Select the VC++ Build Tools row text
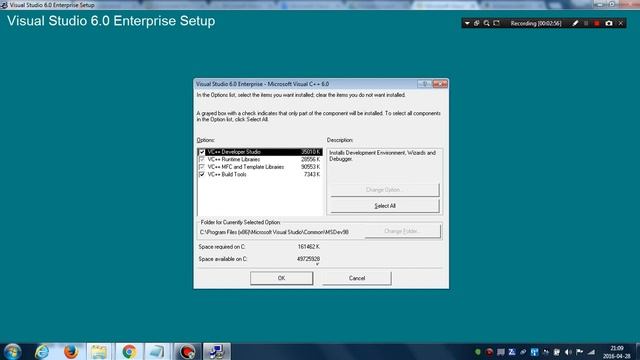The height and width of the screenshot is (360, 640). click(227, 174)
